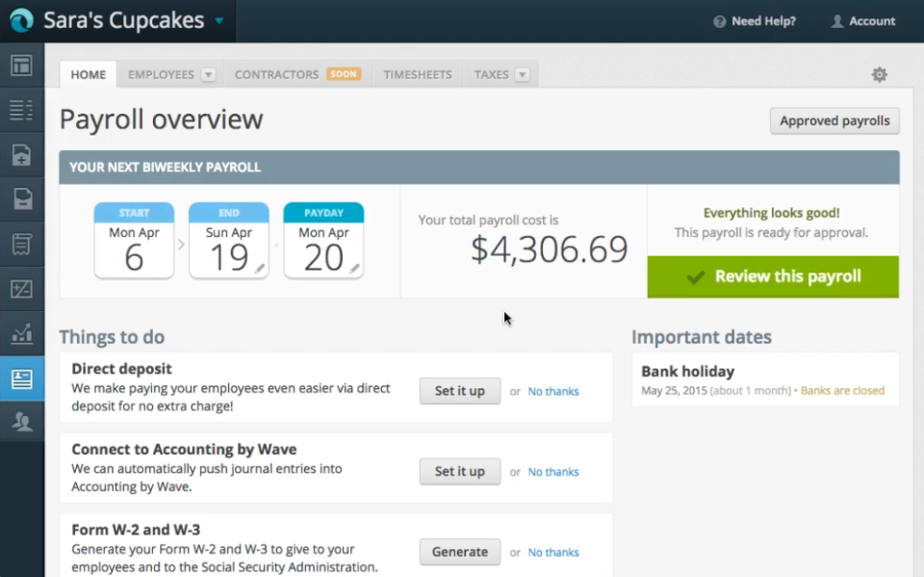Click the SOON badge on Contractors

344,74
